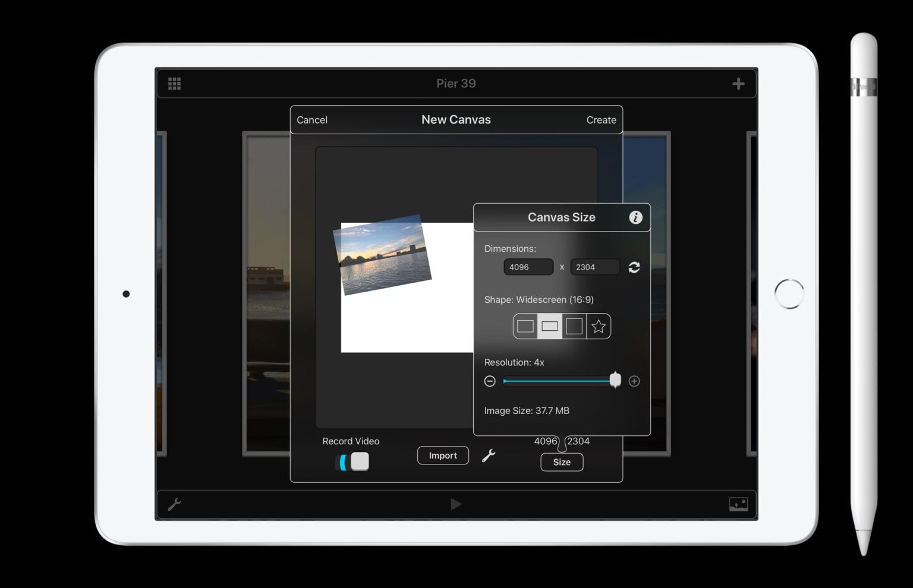
Task: Toggle the Record Video switch
Action: click(352, 461)
